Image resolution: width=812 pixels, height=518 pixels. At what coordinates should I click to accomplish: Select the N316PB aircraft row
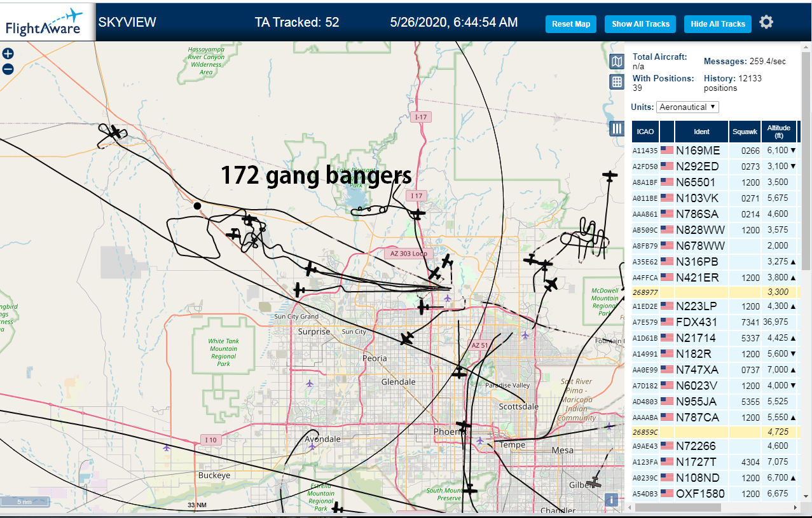pyautogui.click(x=715, y=262)
